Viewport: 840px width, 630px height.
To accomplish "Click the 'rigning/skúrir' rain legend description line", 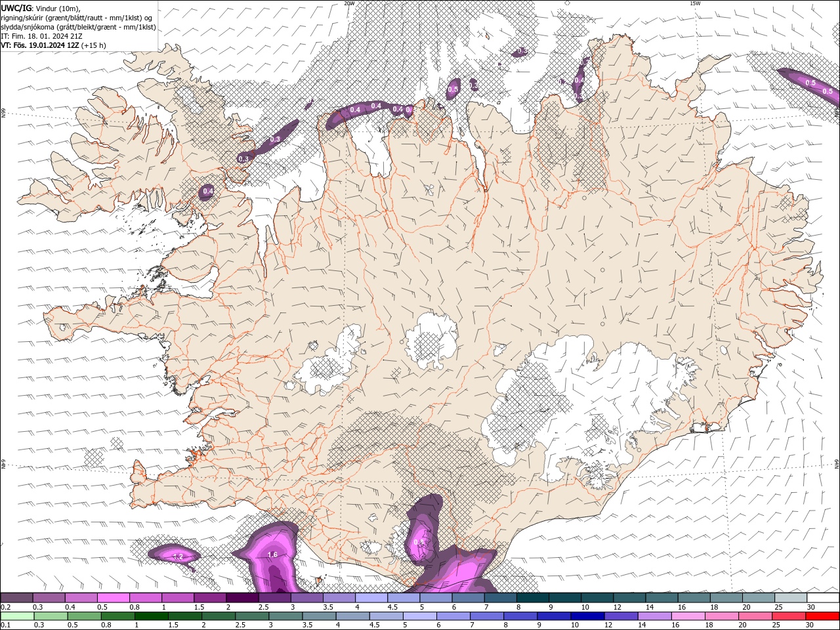I will pos(77,18).
